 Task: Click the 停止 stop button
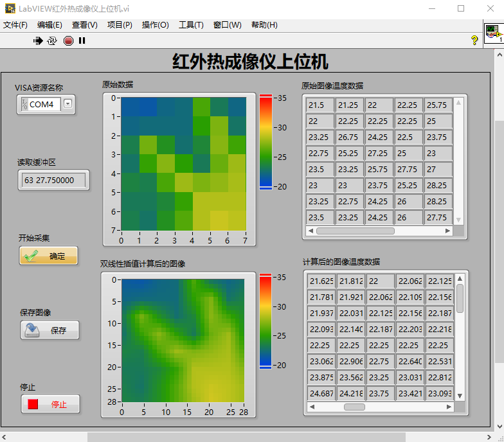click(x=50, y=404)
